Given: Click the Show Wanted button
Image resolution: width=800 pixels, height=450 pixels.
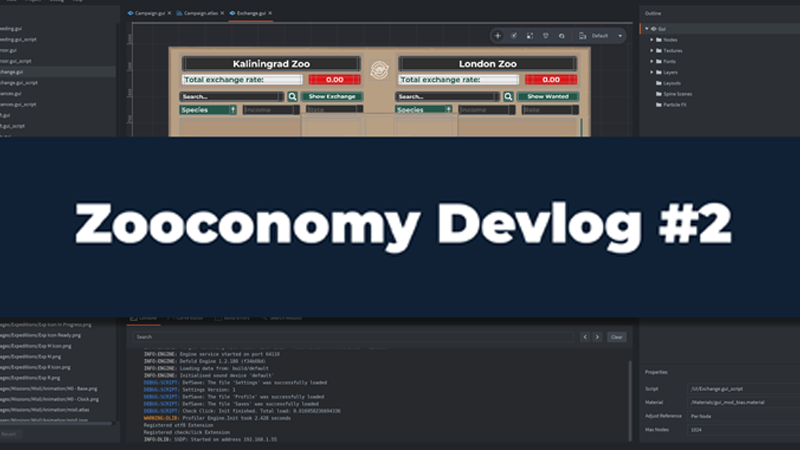Looking at the screenshot, I should [547, 97].
